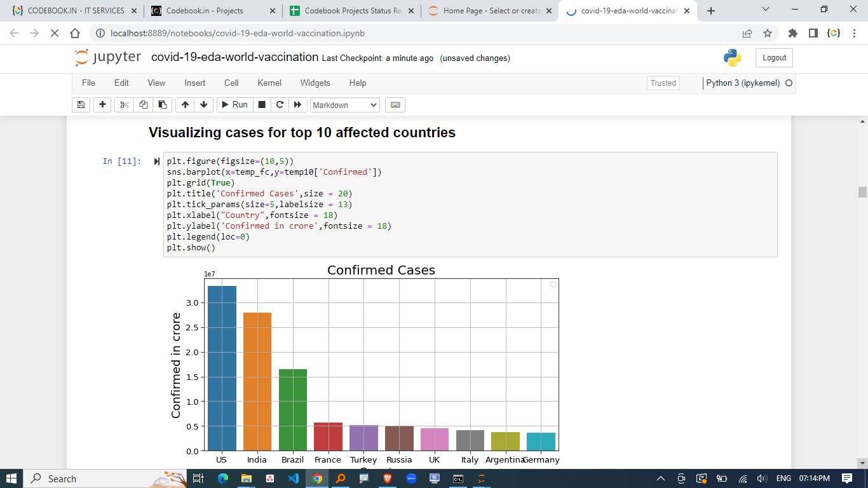Open Insert menu

coord(195,83)
